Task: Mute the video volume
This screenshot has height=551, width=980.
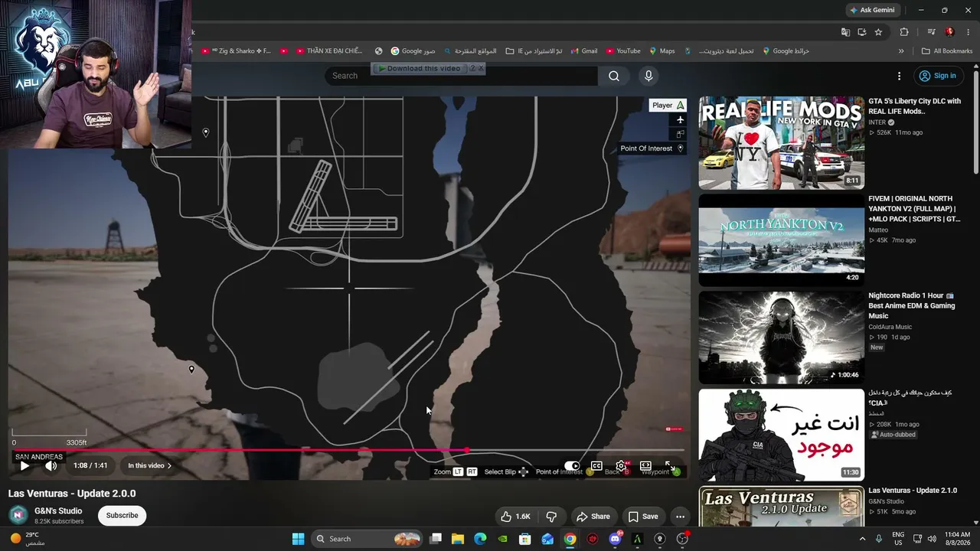Action: (x=51, y=465)
